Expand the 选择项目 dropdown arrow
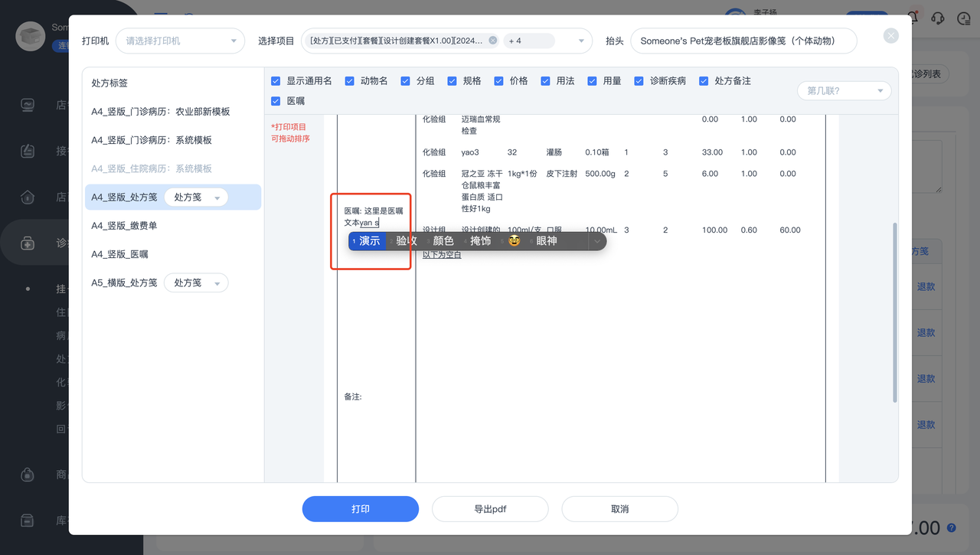Viewport: 980px width, 555px height. pyautogui.click(x=581, y=41)
